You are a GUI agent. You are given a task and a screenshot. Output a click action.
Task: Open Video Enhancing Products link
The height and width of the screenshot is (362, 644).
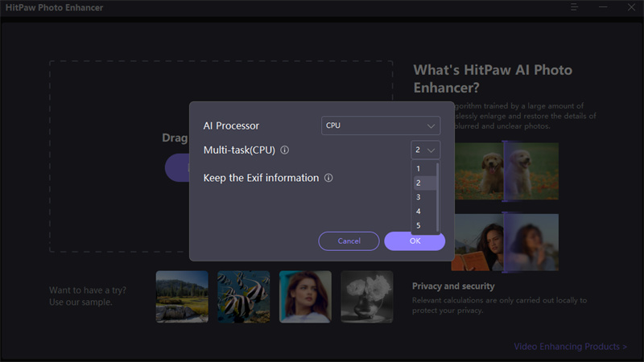pyautogui.click(x=571, y=347)
